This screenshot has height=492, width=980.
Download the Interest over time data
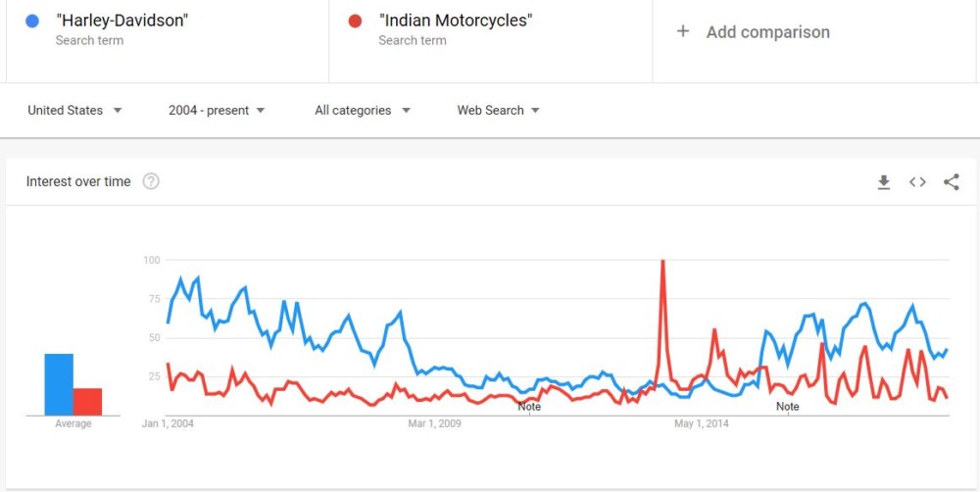pos(883,182)
